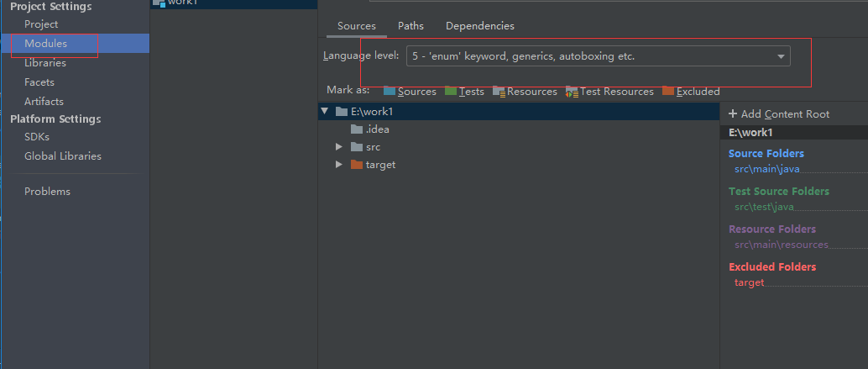The width and height of the screenshot is (868, 369).
Task: Open Libraries in Project Settings
Action: pos(45,62)
